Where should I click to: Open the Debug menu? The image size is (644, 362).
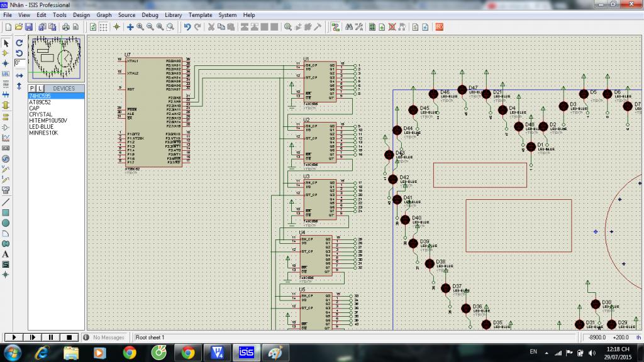pos(150,14)
